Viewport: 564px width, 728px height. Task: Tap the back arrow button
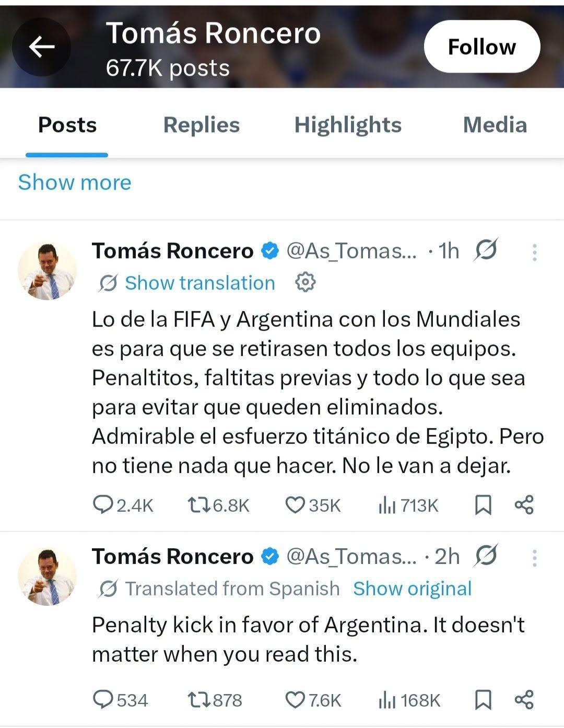(x=41, y=47)
